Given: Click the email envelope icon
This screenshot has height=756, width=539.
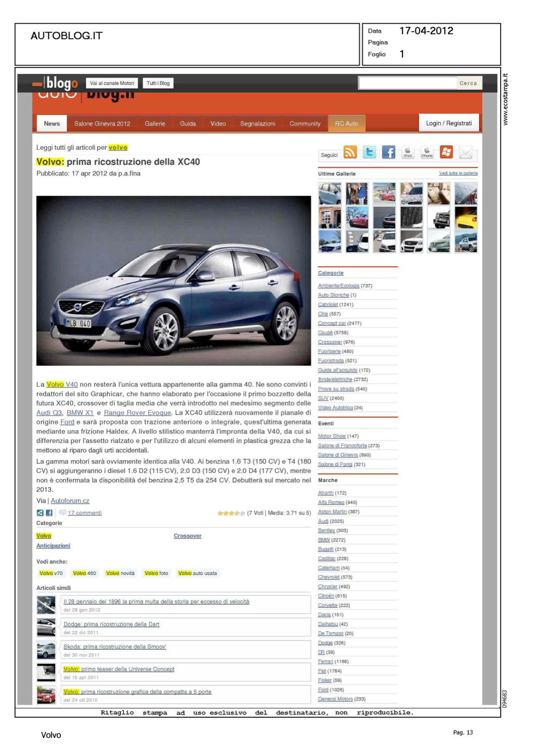Looking at the screenshot, I should 465,152.
